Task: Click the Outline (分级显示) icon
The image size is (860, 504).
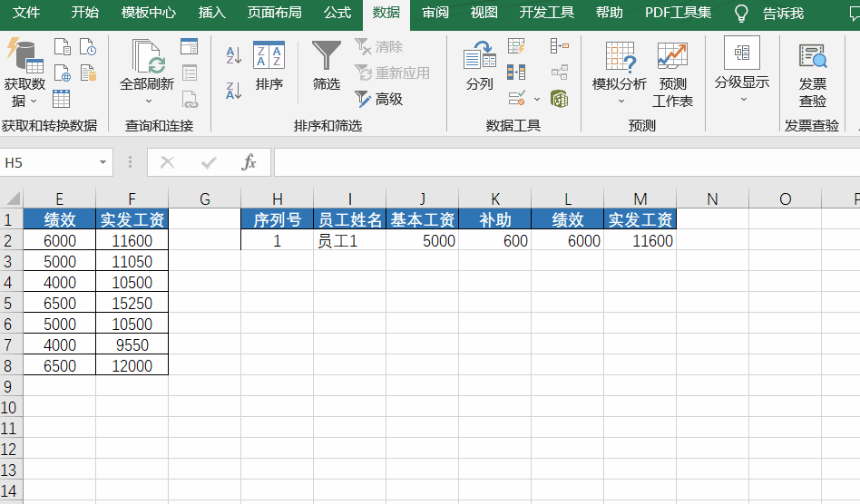Action: click(x=742, y=53)
